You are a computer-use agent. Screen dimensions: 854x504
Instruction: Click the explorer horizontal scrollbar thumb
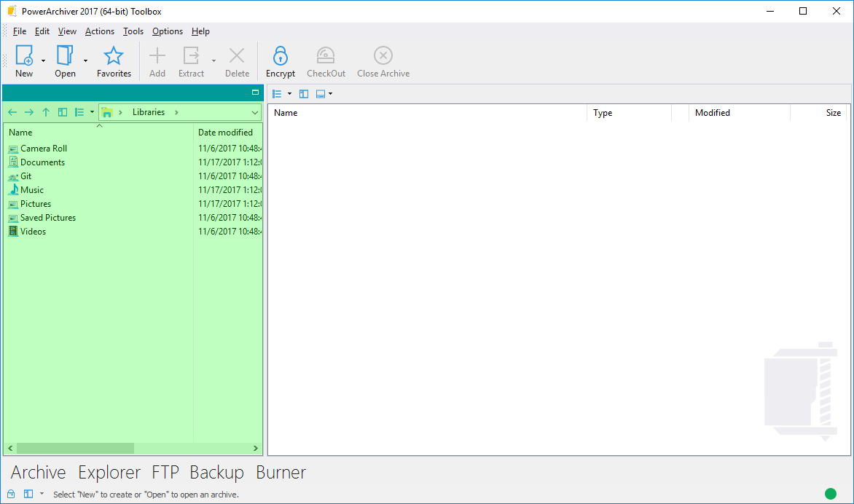pyautogui.click(x=75, y=449)
